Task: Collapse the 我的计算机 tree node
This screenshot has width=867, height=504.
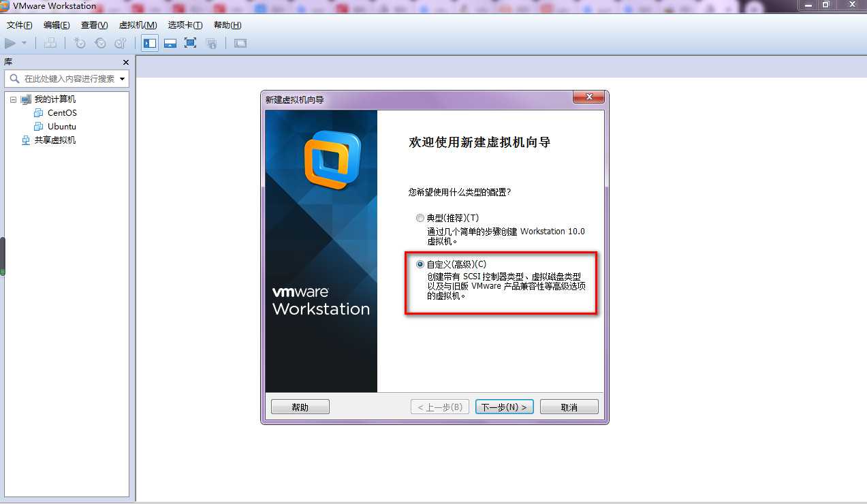Action: click(x=13, y=99)
